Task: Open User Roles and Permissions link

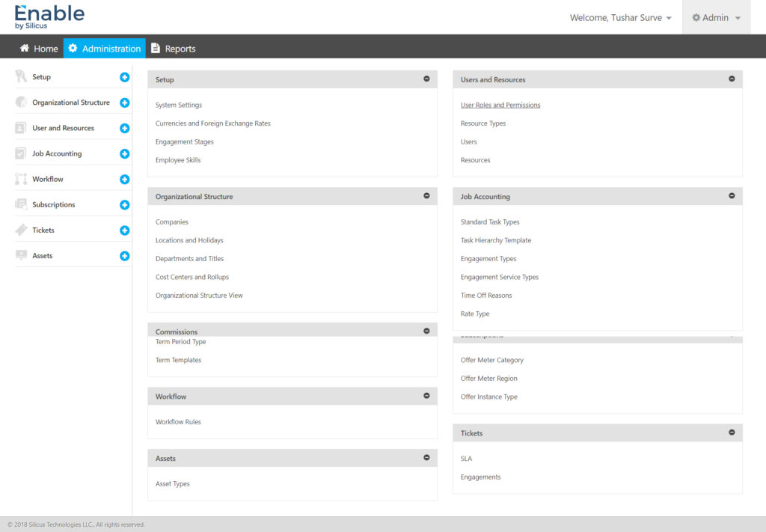Action: [x=500, y=105]
